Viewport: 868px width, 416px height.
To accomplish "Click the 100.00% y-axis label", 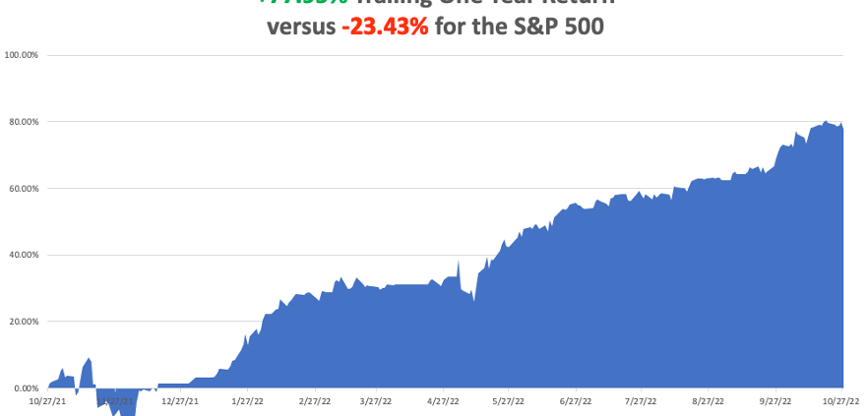I will [x=22, y=55].
